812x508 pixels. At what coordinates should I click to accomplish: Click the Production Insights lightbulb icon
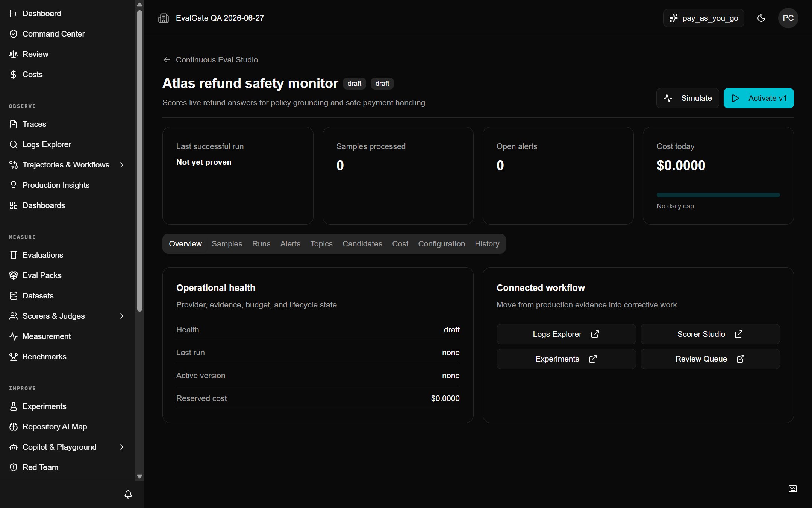point(14,185)
